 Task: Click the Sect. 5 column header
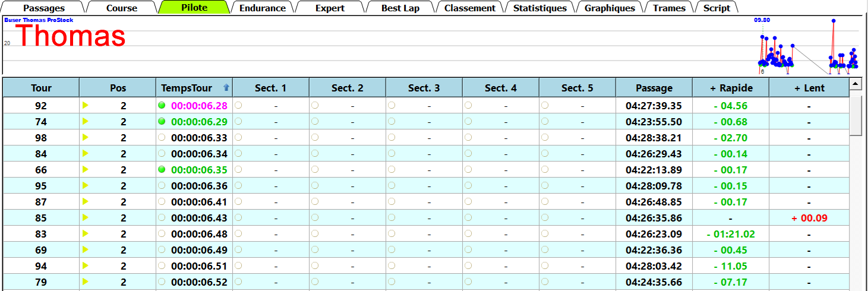coord(577,88)
